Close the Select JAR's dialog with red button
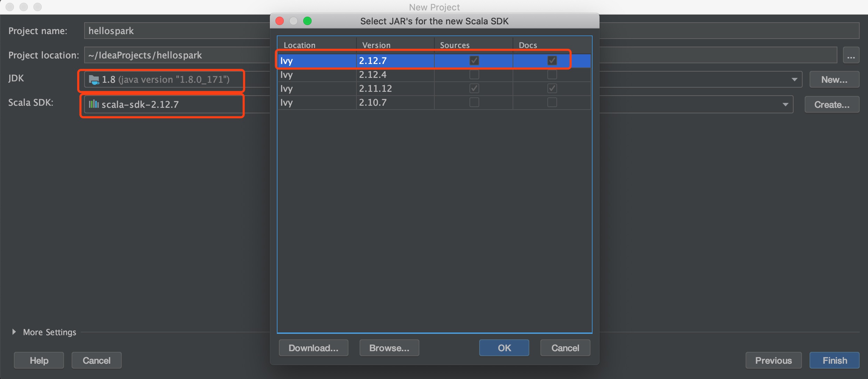This screenshot has height=379, width=868. click(280, 21)
